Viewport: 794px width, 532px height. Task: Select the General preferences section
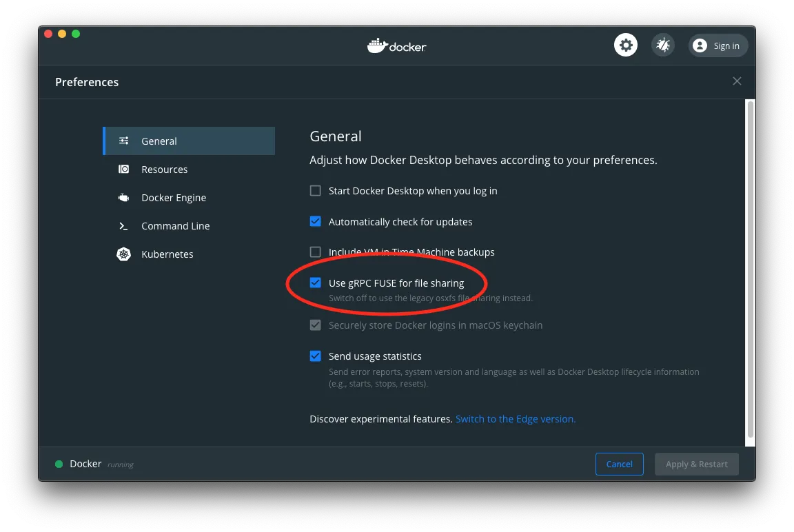click(x=189, y=141)
